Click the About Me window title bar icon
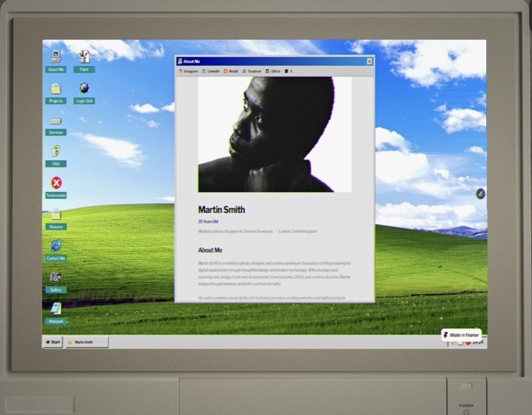Viewport: 532px width, 415px height. tap(180, 61)
